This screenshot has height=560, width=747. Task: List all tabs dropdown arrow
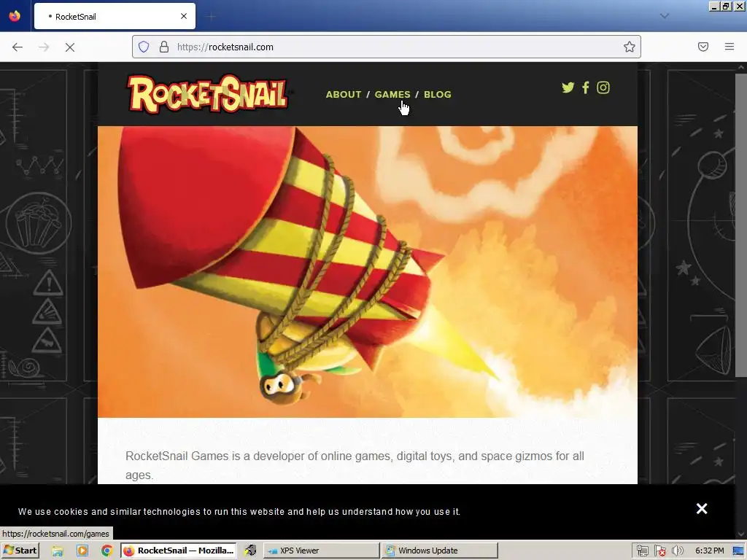pos(665,16)
